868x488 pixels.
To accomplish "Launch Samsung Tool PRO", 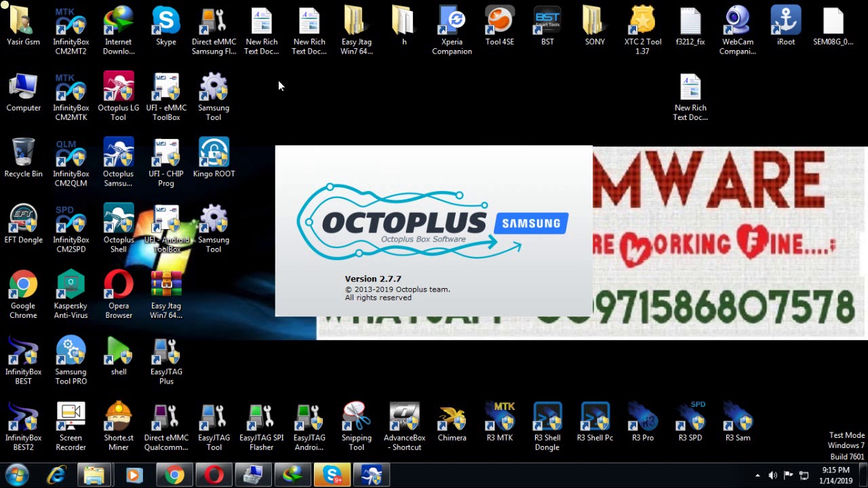I will [71, 361].
